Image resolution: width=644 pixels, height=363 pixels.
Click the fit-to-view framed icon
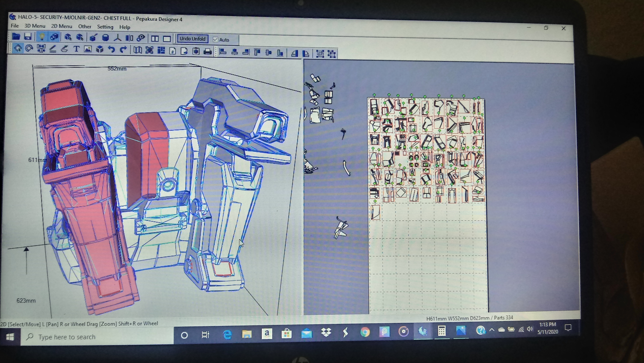[149, 50]
